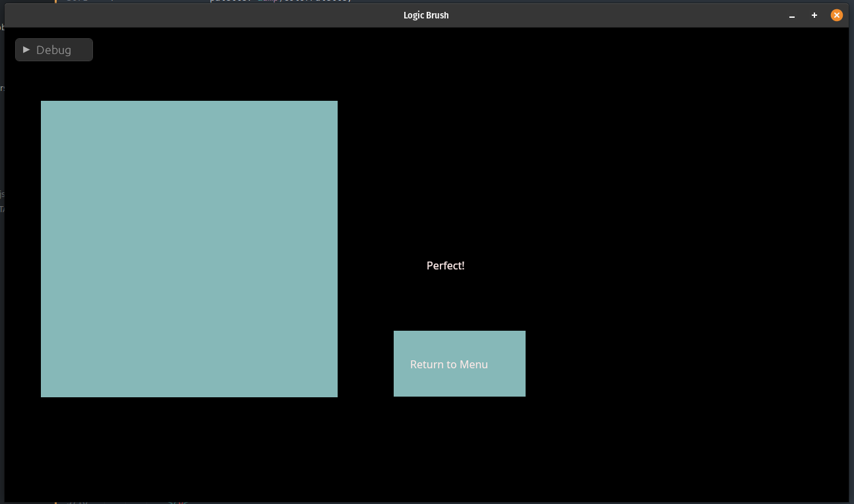The height and width of the screenshot is (504, 854).
Task: Click the black area right of the Debug button
Action: click(x=264, y=50)
